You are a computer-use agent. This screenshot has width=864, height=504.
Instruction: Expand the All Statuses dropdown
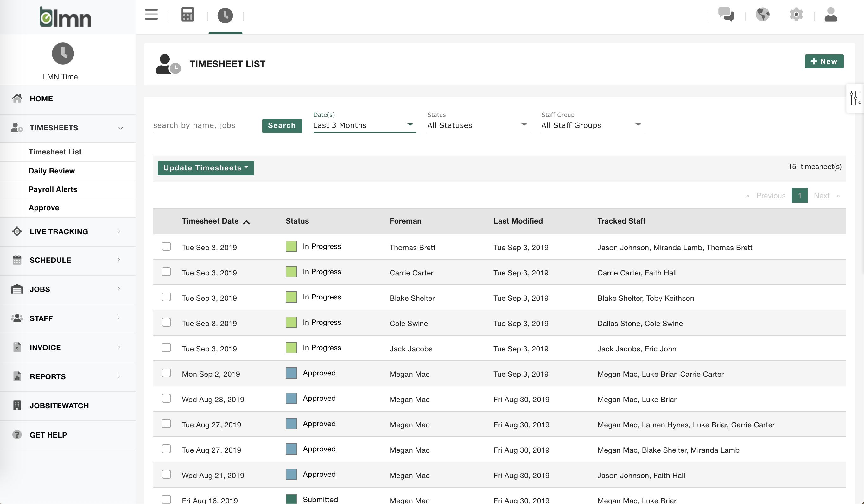click(x=478, y=125)
